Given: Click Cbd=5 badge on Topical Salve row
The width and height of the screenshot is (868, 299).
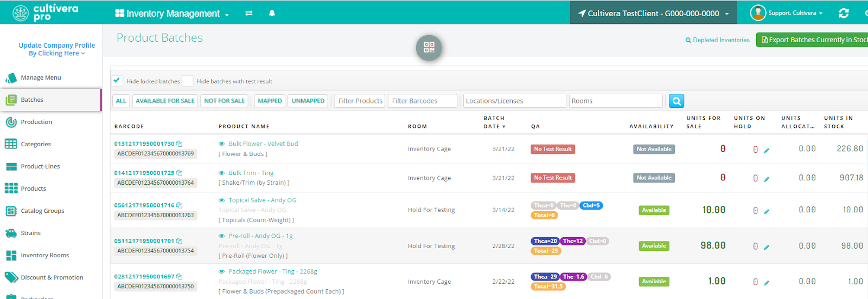Looking at the screenshot, I should 591,205.
